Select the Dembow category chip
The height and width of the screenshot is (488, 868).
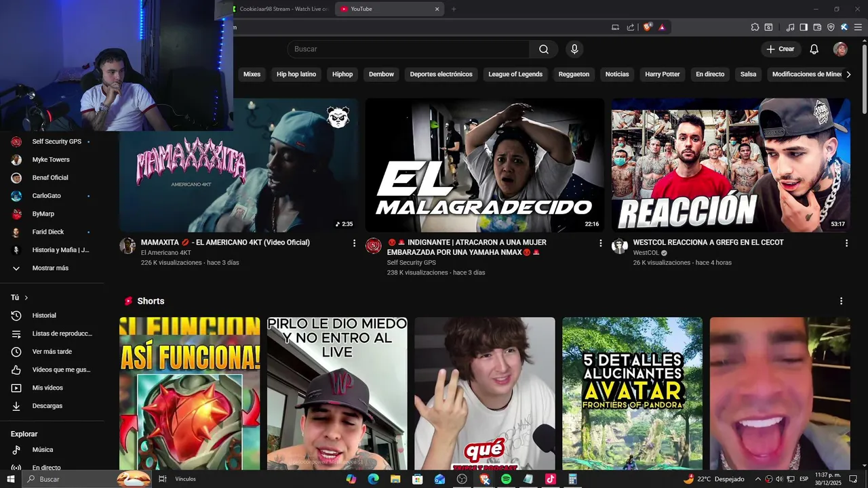pyautogui.click(x=381, y=74)
